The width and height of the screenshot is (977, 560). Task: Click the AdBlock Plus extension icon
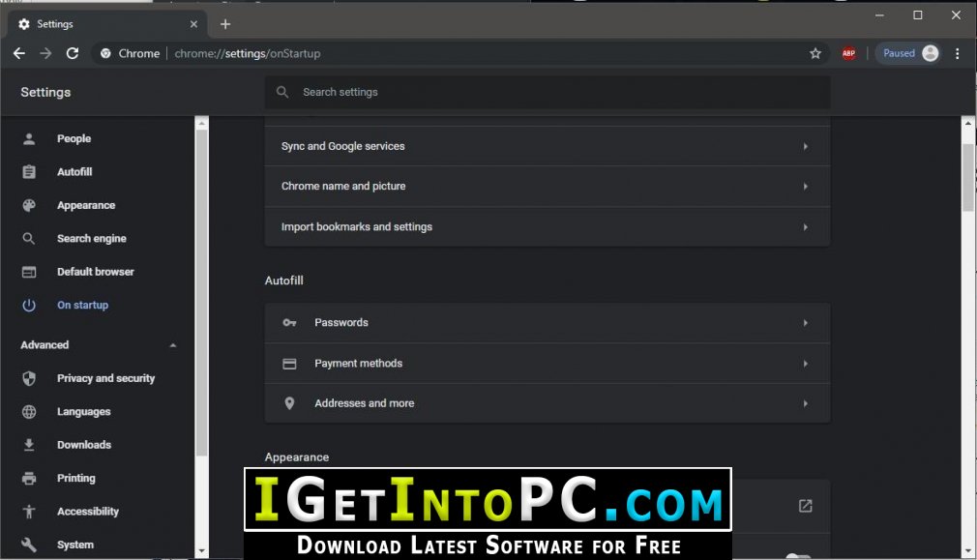[x=848, y=53]
